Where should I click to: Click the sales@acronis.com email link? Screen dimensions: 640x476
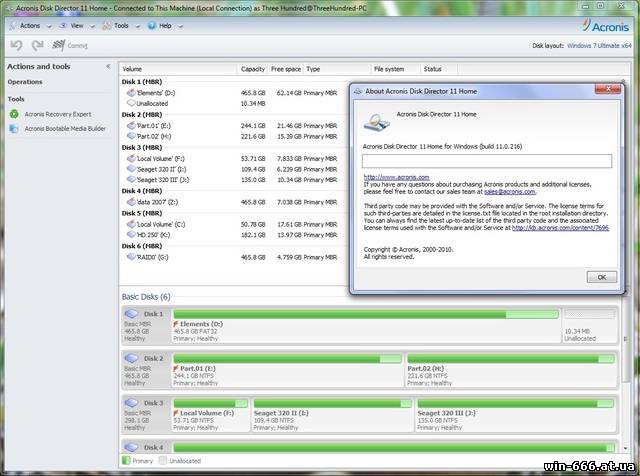(509, 191)
